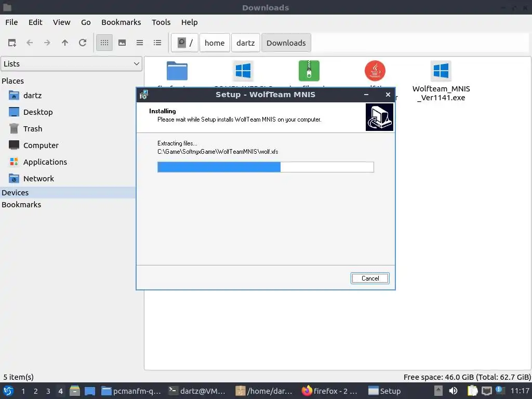
Task: Click the removable media eject tray icon
Action: click(438, 391)
